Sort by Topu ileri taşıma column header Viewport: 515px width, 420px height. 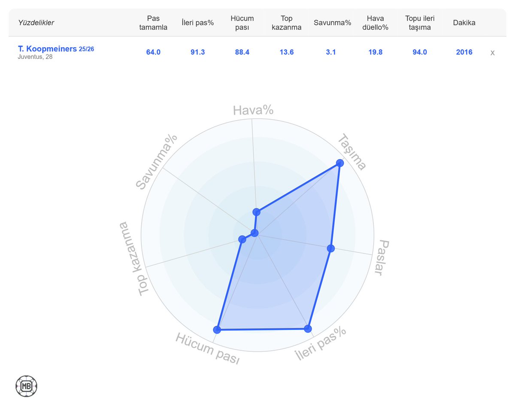click(420, 23)
